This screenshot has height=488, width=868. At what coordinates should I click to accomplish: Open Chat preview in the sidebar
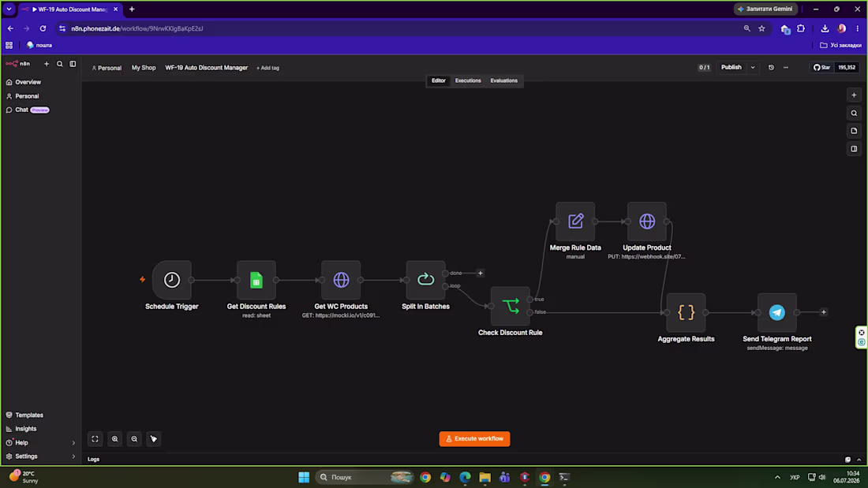tap(40, 110)
